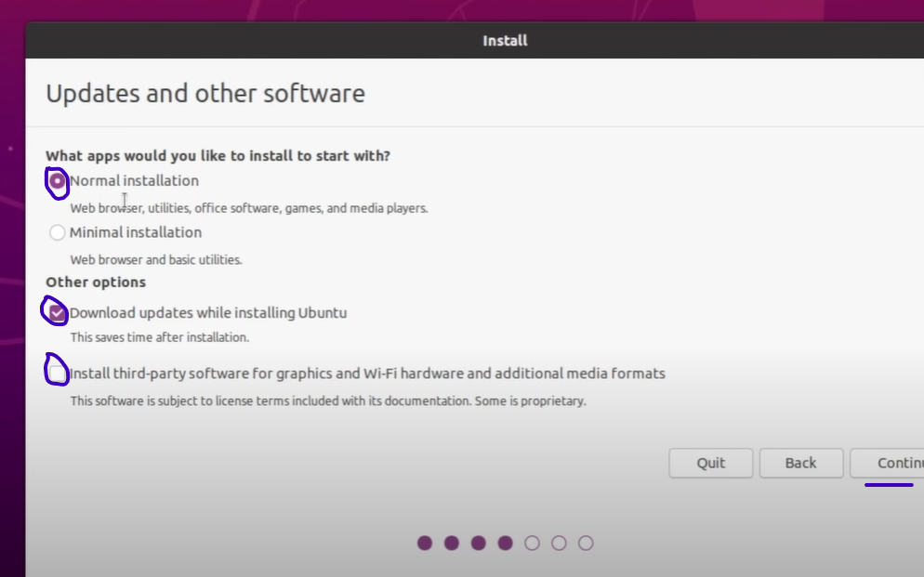The image size is (924, 577).
Task: Click the last empty progress dot
Action: [x=586, y=543]
